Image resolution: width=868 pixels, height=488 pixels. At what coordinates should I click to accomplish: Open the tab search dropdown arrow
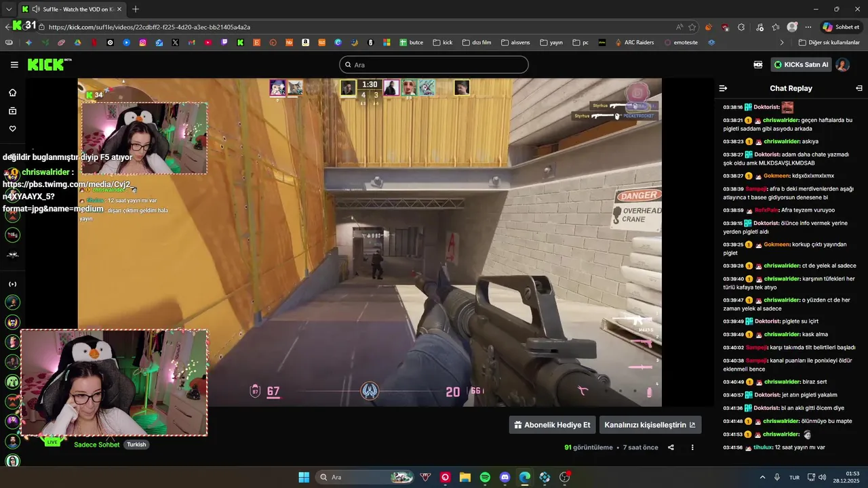(x=9, y=9)
